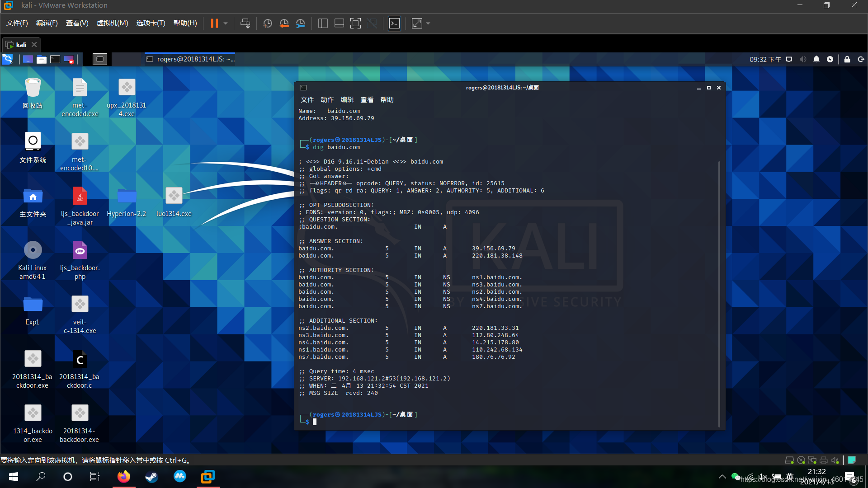The height and width of the screenshot is (488, 868).
Task: Revert the VM to its previous snapshot
Action: (284, 23)
